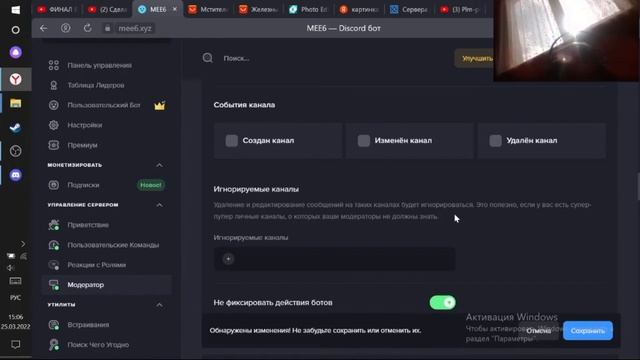640x360 pixels.
Task: Collapse the УПРАВЛЕНИЕ СЕРВЕРОМ section
Action: click(159, 205)
